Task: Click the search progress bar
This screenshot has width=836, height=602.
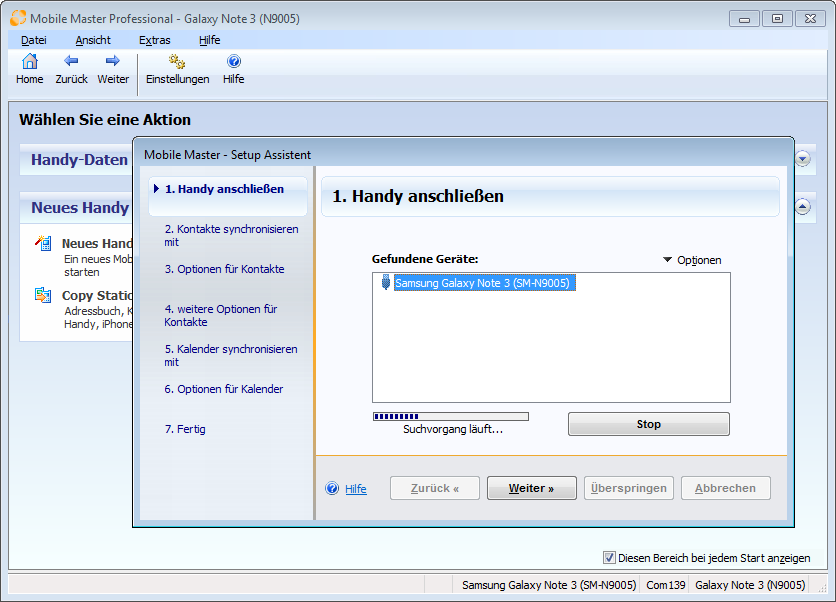Action: pos(451,416)
